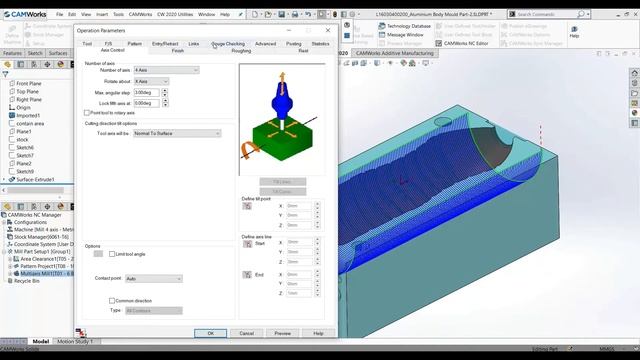Switch to the Gouge Checking tab

pyautogui.click(x=228, y=44)
